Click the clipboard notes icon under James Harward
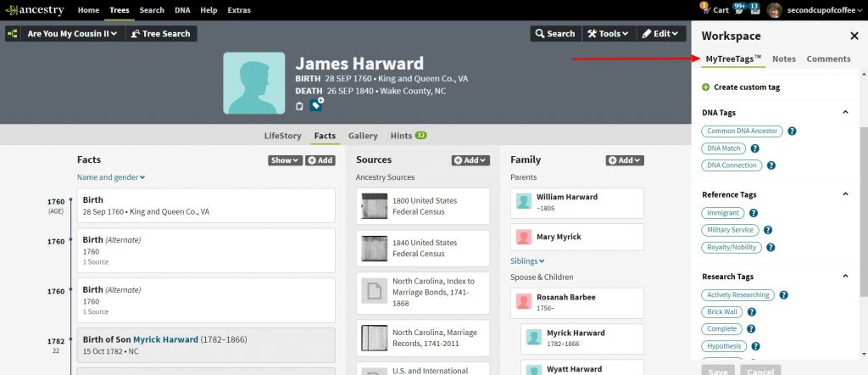This screenshot has height=375, width=868. pos(299,106)
